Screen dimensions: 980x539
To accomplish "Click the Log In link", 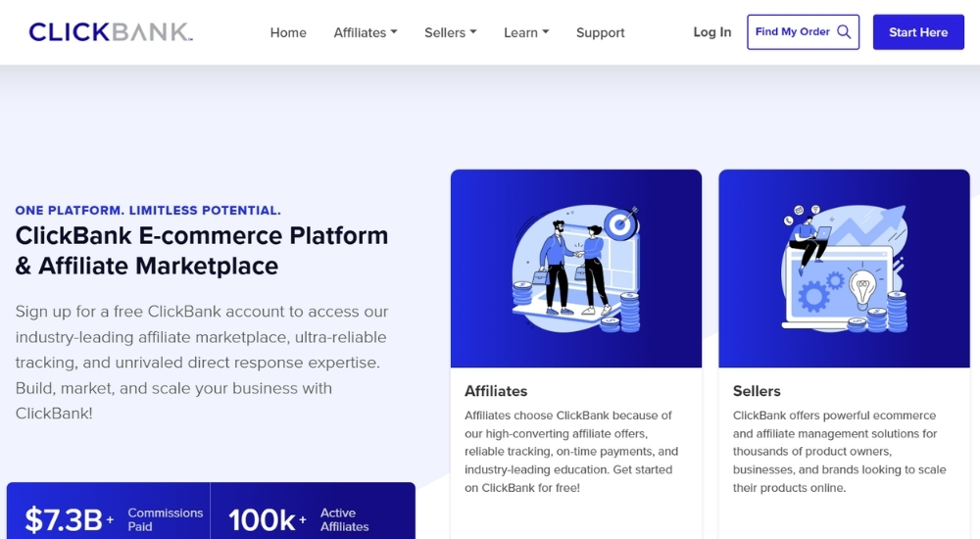I will tap(711, 32).
